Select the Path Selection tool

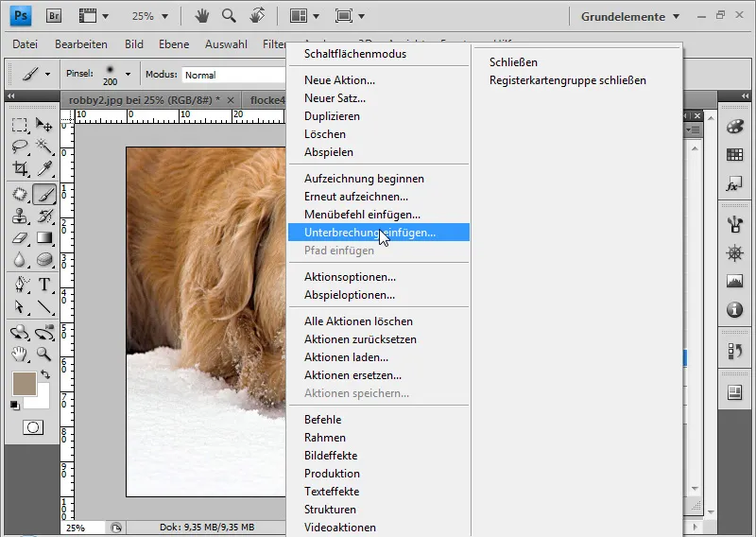click(19, 307)
